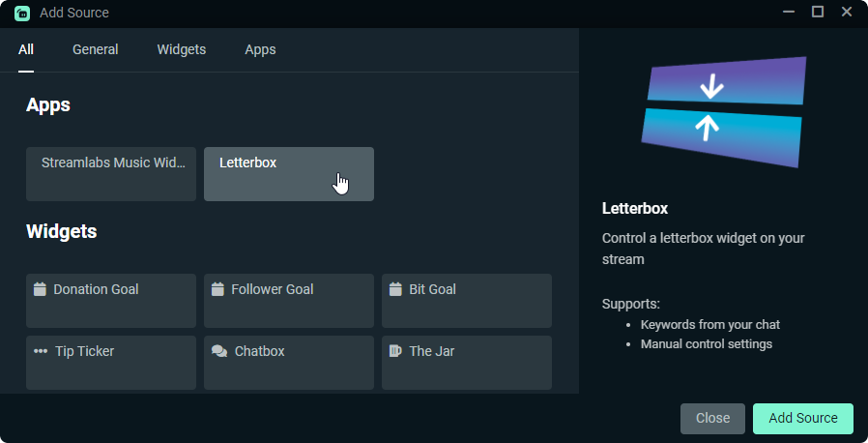The height and width of the screenshot is (443, 868).
Task: Open the Apps tab
Action: (x=260, y=50)
